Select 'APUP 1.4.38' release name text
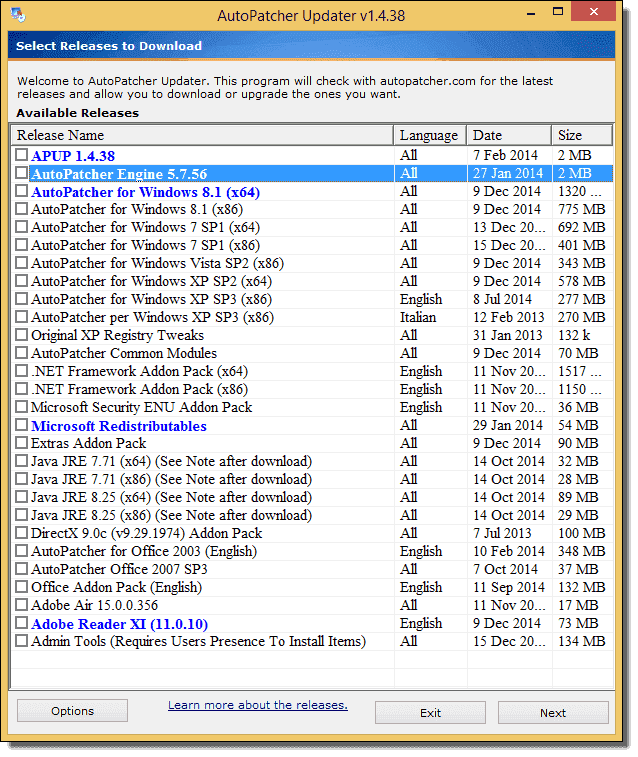Screen dimensions: 638x757 tap(73, 156)
